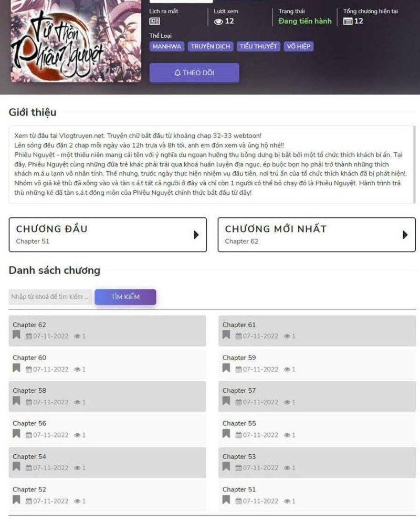Select the MANHWA genre tag
Image resolution: width=420 pixels, height=522 pixels.
(167, 46)
